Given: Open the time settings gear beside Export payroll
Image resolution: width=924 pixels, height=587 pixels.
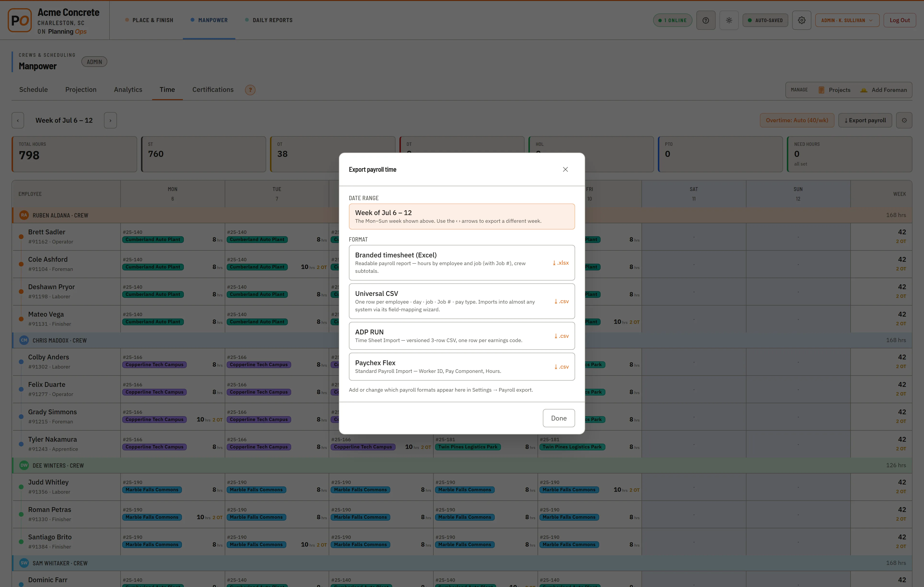Looking at the screenshot, I should coord(904,120).
